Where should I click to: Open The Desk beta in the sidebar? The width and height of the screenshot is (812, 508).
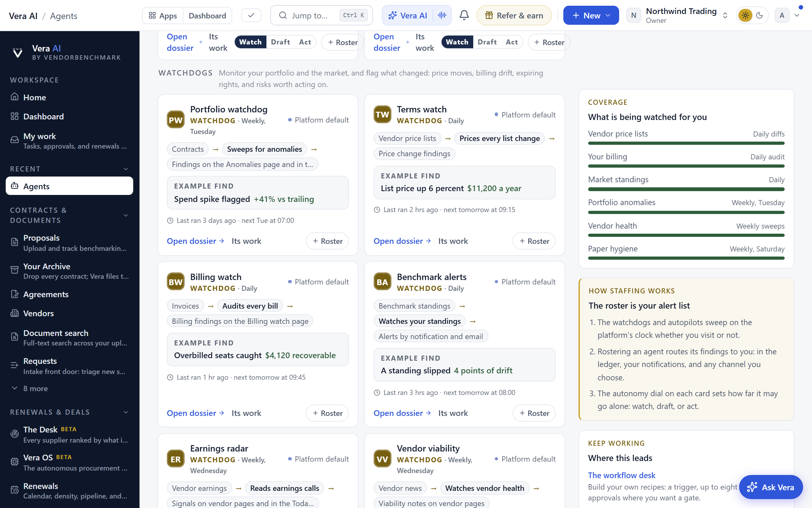(69, 434)
